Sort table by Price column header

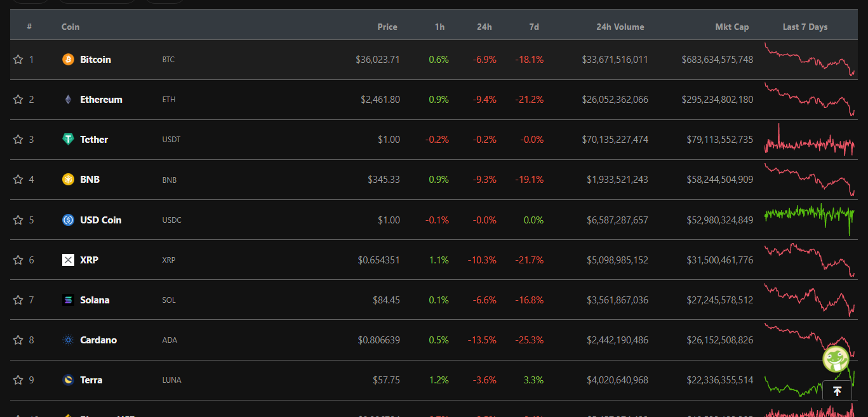387,27
